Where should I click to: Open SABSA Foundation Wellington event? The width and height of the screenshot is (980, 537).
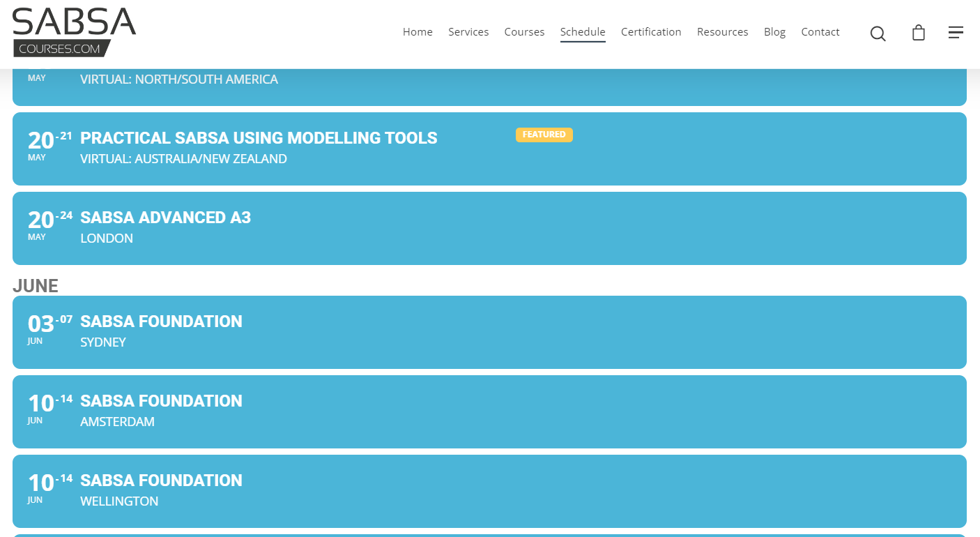[x=489, y=491]
